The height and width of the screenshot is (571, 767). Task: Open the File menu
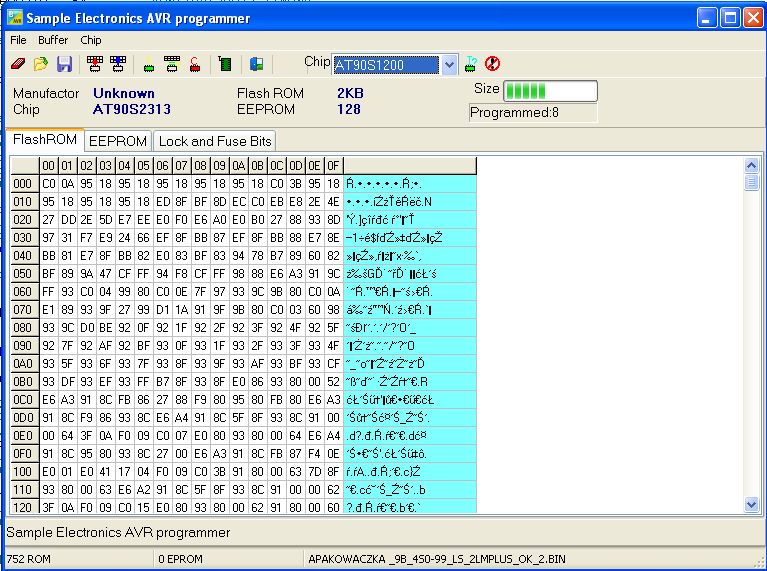(x=19, y=40)
